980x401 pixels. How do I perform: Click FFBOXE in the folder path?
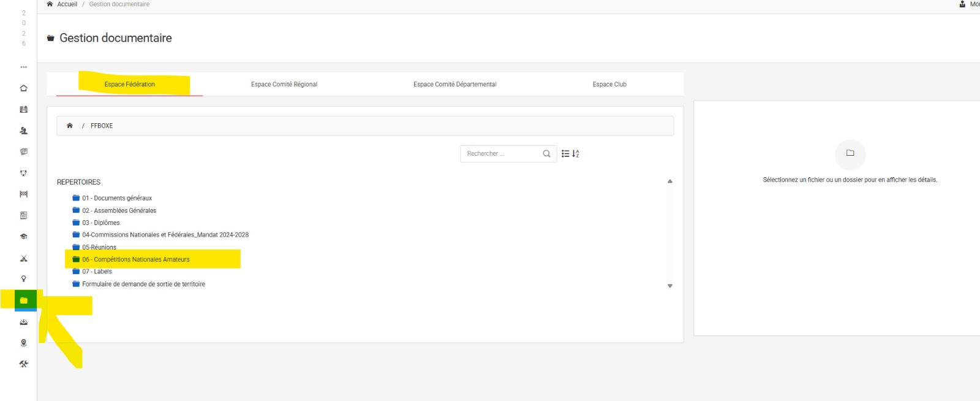[x=102, y=126]
